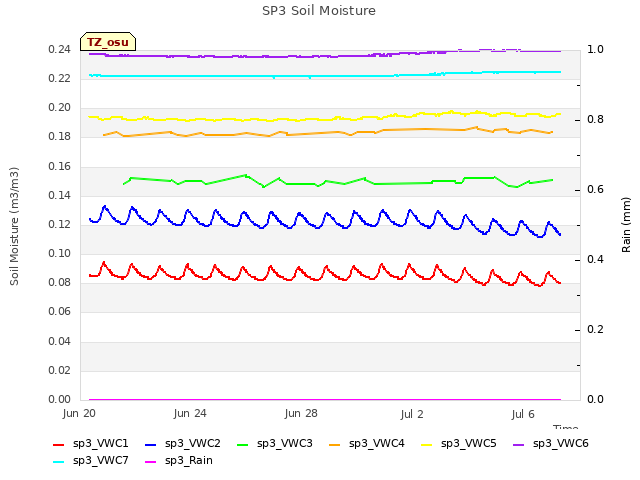Click the 0.0 rain axis tick label

[x=595, y=400]
